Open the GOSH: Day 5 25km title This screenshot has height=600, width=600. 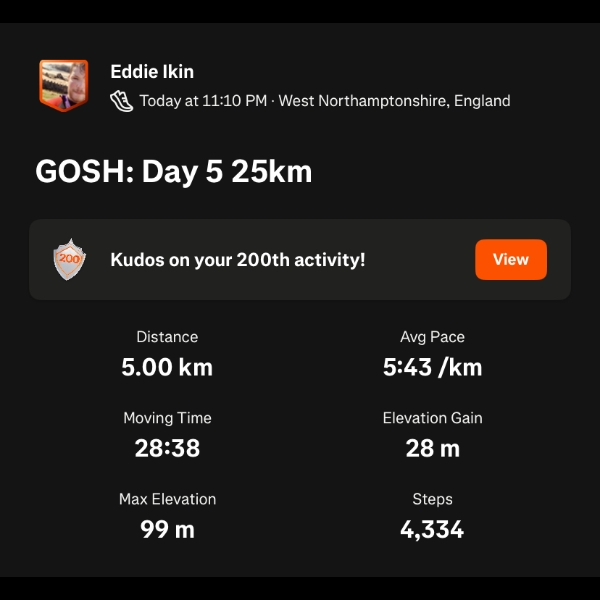pos(174,171)
